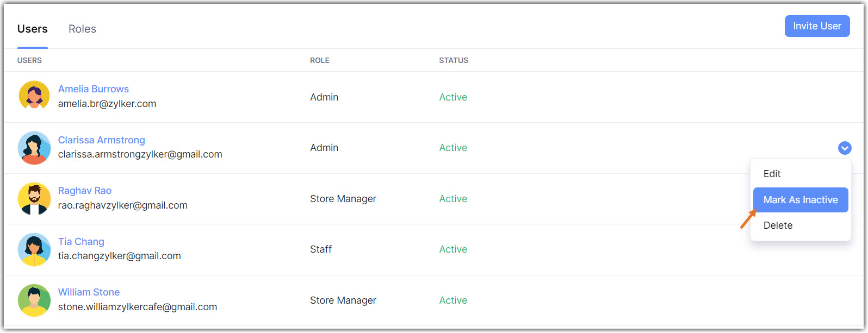This screenshot has width=868, height=333.
Task: Click Raghav Rao's avatar icon
Action: click(34, 198)
